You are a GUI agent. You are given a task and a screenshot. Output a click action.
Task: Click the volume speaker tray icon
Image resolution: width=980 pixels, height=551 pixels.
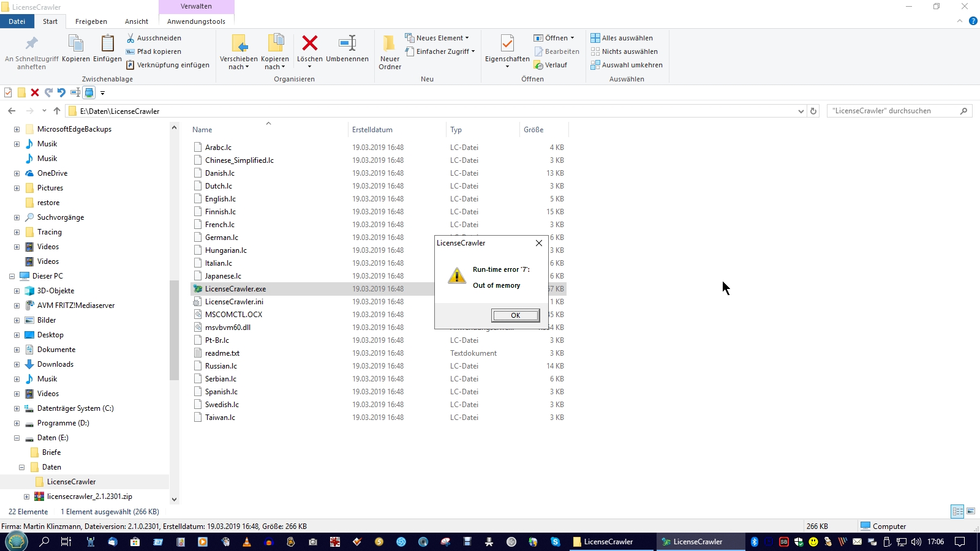(x=916, y=542)
